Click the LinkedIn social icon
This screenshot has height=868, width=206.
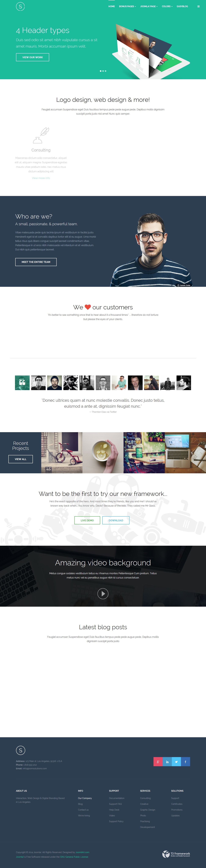(167, 761)
